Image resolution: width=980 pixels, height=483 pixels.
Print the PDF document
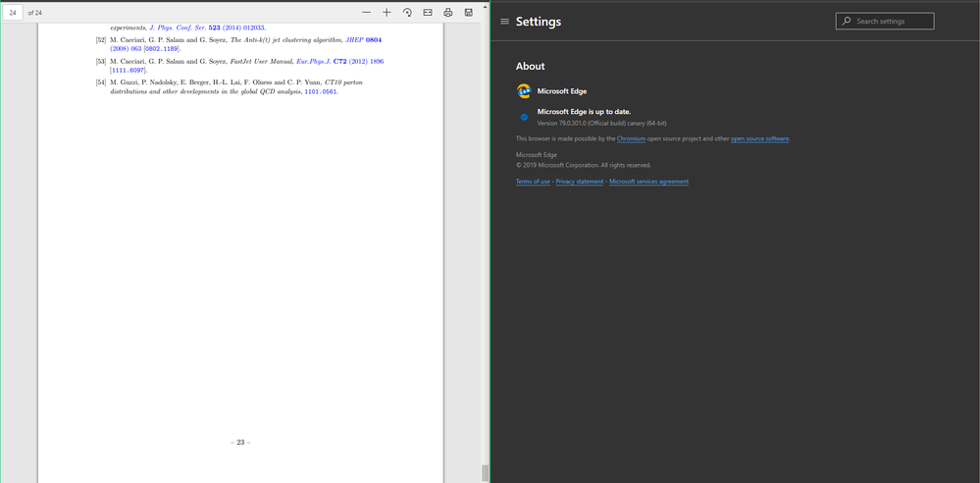(x=447, y=13)
